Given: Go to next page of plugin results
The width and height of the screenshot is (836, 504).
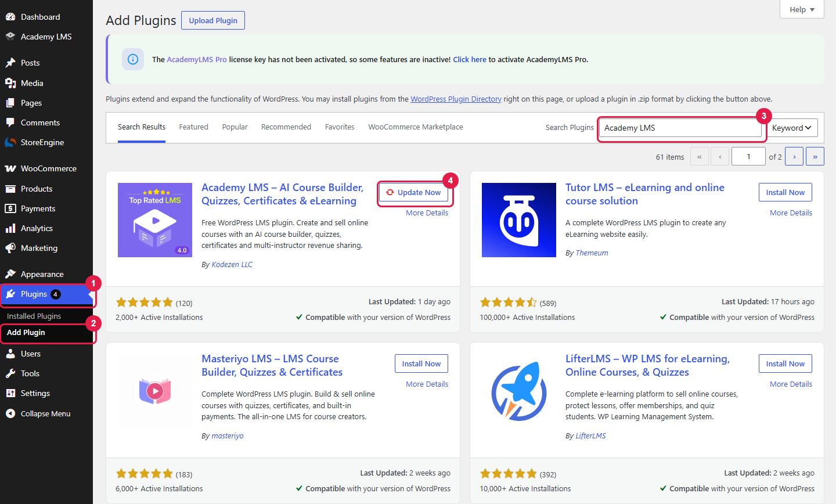Looking at the screenshot, I should pos(794,157).
